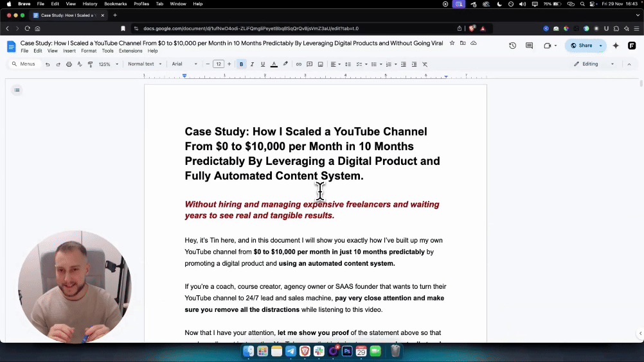This screenshot has width=644, height=362.
Task: Move document using the folder icon
Action: click(x=463, y=43)
